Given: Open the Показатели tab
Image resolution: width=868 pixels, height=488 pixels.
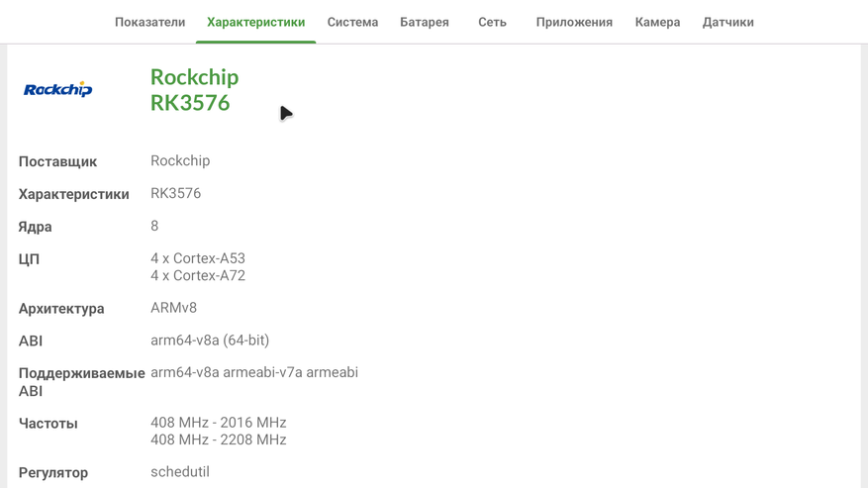Looking at the screenshot, I should click(x=149, y=22).
